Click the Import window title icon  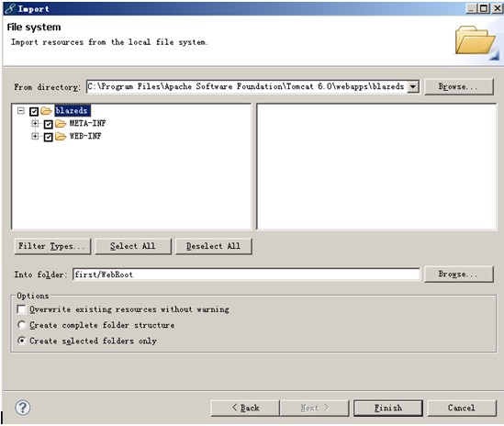tap(10, 8)
